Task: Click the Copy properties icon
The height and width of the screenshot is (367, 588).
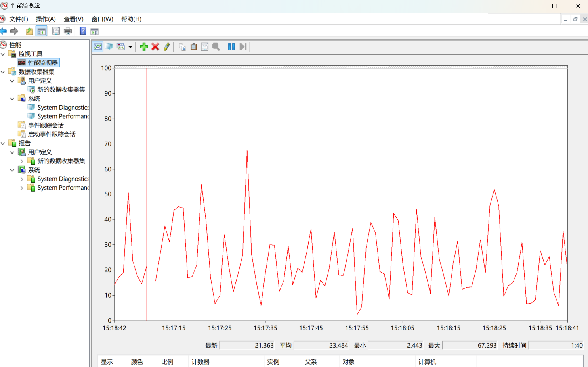Action: [x=182, y=47]
